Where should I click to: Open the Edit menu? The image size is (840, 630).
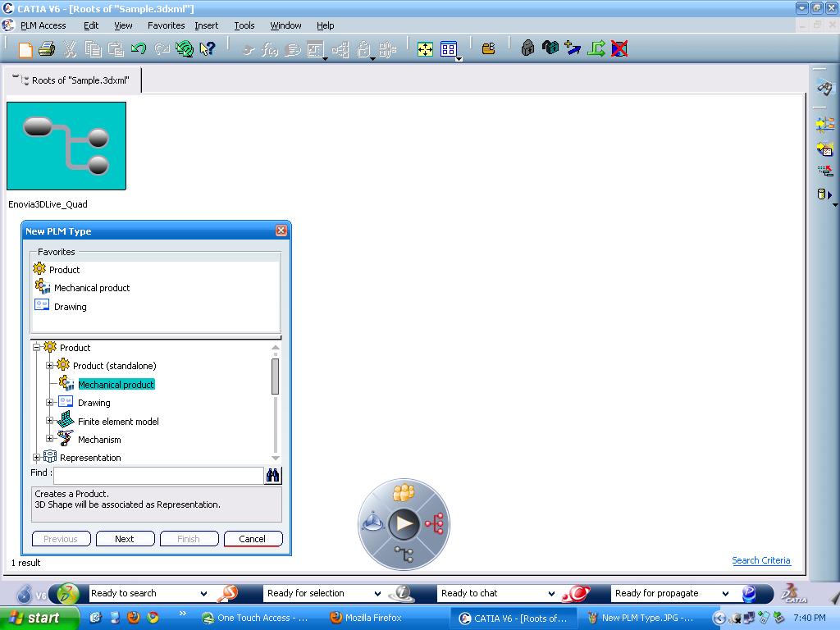pos(91,25)
